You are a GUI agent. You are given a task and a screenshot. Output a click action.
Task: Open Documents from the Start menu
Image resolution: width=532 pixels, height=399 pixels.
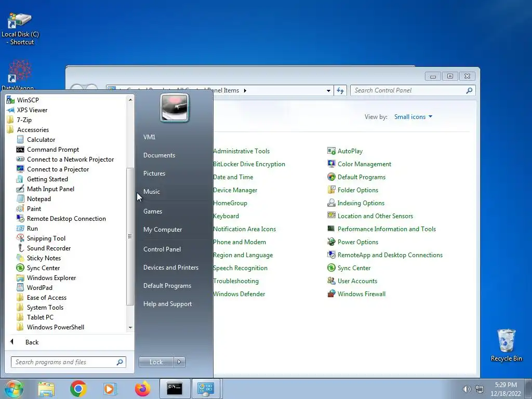[x=159, y=155]
